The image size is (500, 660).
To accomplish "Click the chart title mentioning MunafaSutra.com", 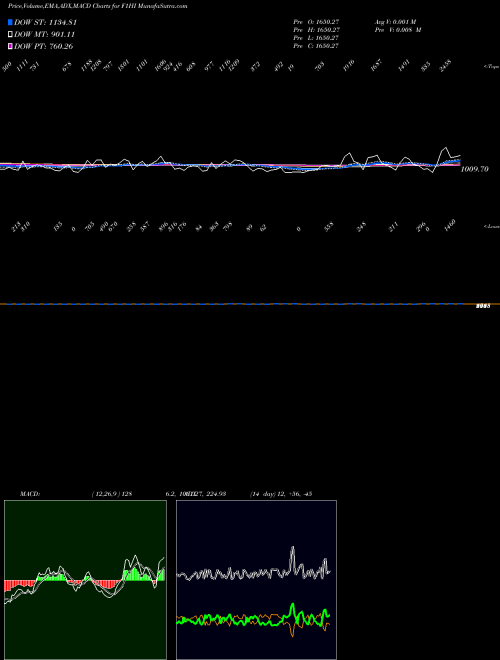I will click(98, 6).
